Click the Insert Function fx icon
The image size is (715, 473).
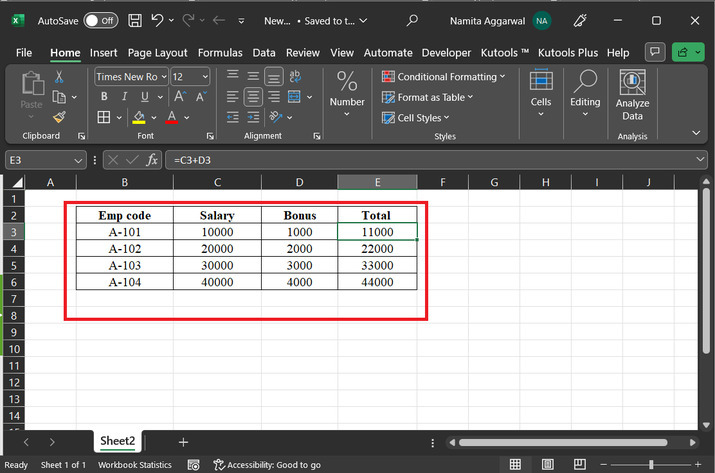[153, 160]
